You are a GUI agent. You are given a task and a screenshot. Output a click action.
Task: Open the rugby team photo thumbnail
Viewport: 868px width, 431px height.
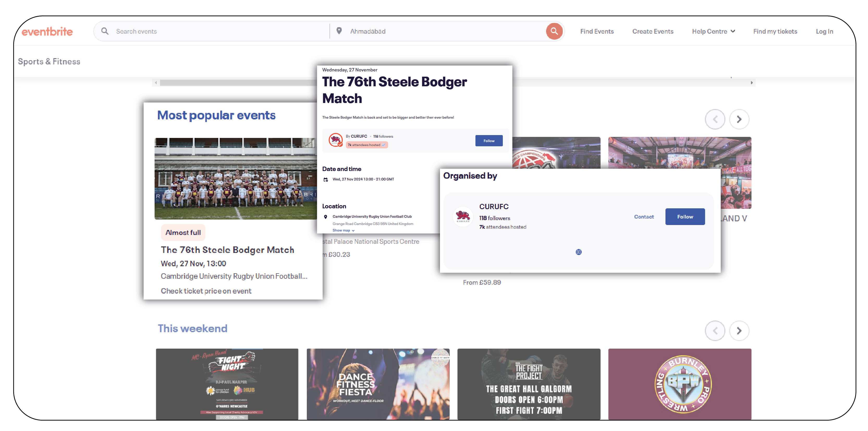coord(236,179)
